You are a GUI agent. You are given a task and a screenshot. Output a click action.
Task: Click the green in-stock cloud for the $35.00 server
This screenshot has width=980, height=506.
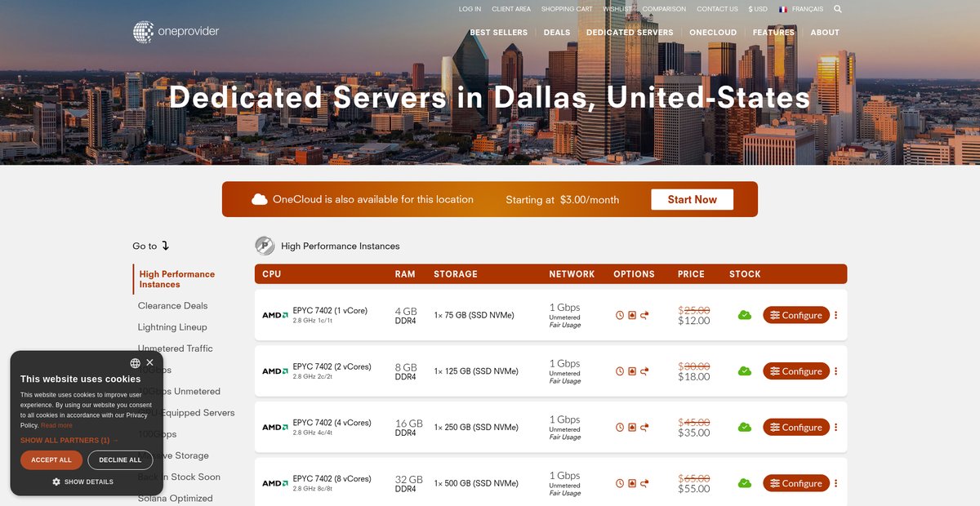click(x=745, y=427)
